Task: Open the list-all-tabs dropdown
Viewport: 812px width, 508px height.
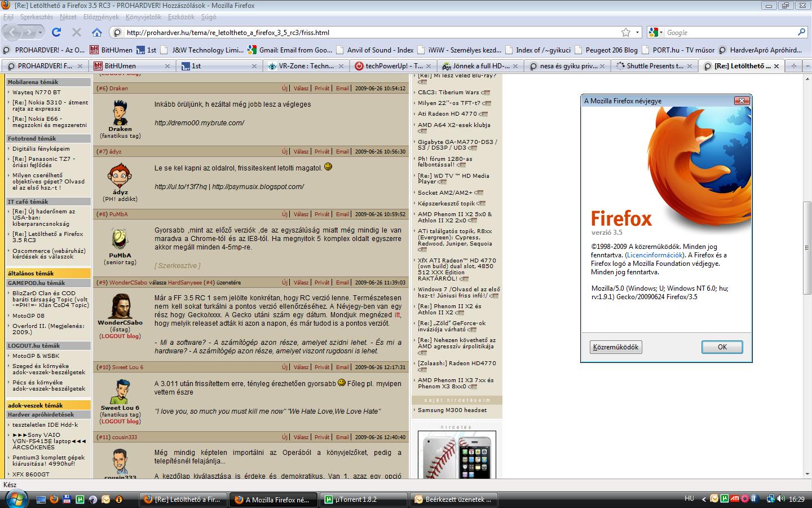Action: click(x=806, y=66)
